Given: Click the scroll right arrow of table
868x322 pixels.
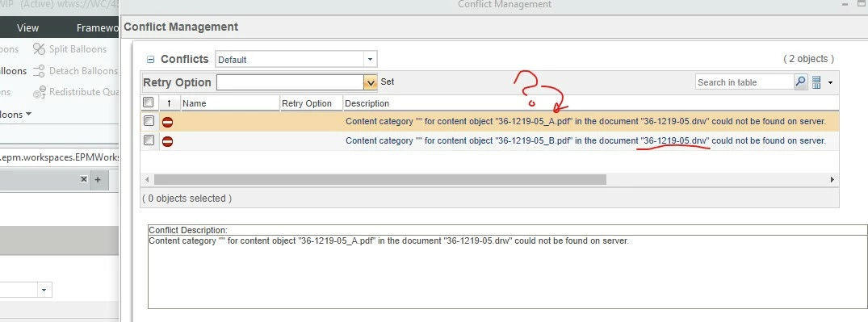Looking at the screenshot, I should (832, 180).
